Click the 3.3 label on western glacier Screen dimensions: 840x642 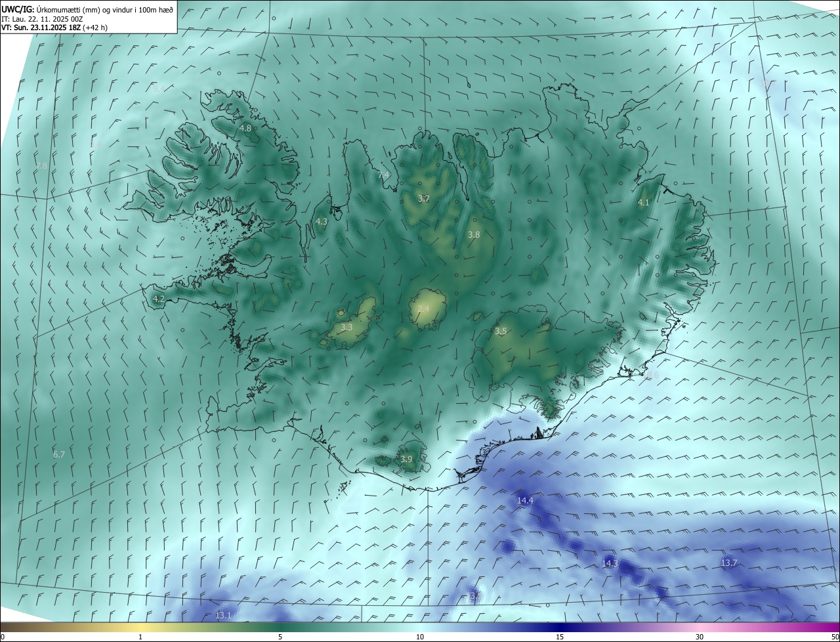[346, 327]
